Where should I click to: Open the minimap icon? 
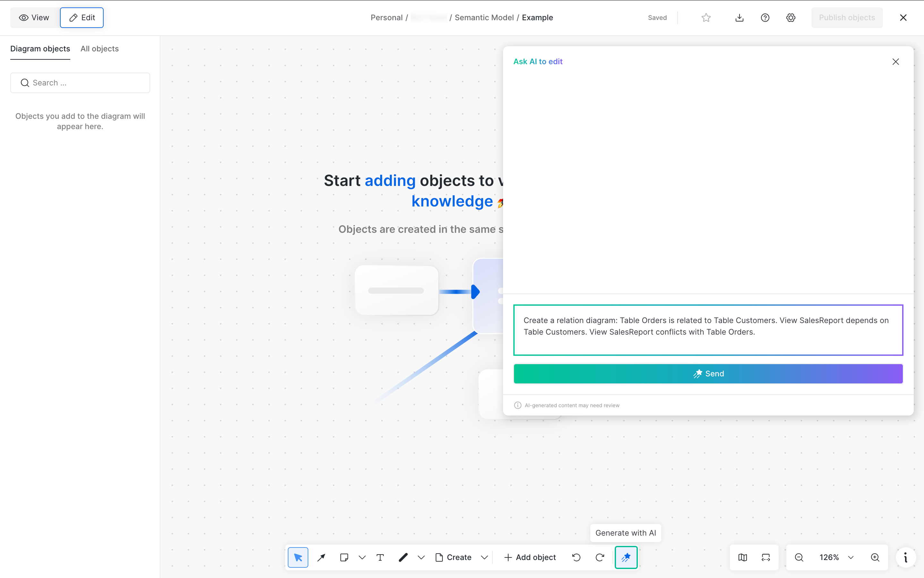743,557
